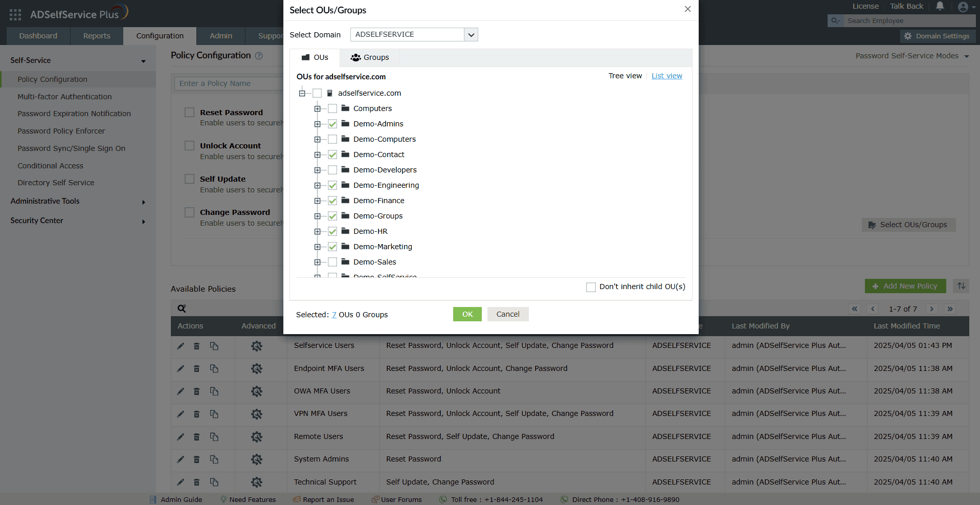Switch to List view link

(667, 76)
